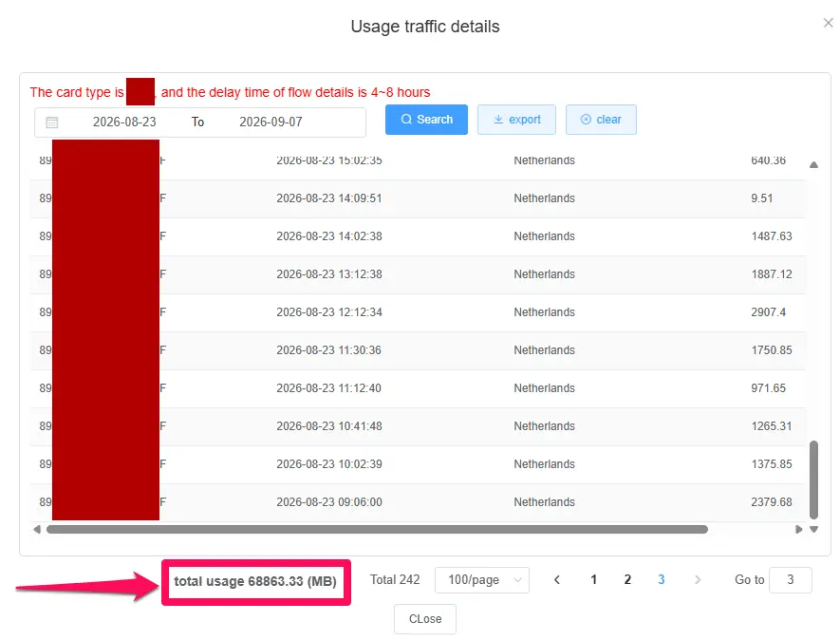Click the horizontal scrollbar right arrow
Viewport: 840px width, 640px height.
[799, 530]
